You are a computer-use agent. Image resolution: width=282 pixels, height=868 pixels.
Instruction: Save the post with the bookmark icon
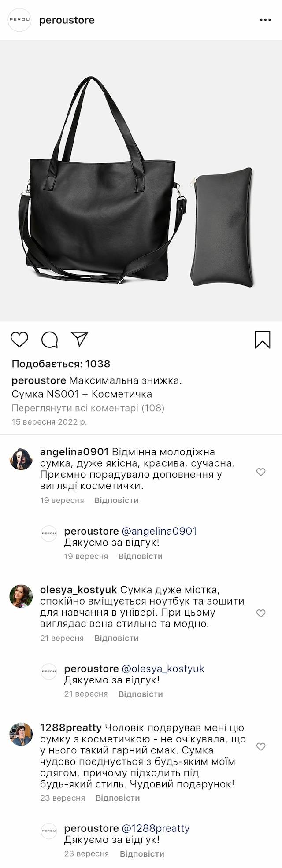(x=263, y=340)
